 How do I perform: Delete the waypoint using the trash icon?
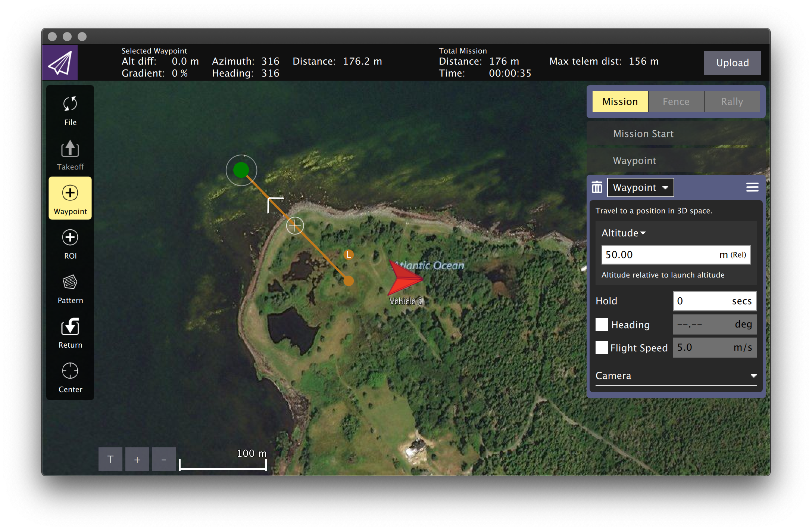coord(597,187)
